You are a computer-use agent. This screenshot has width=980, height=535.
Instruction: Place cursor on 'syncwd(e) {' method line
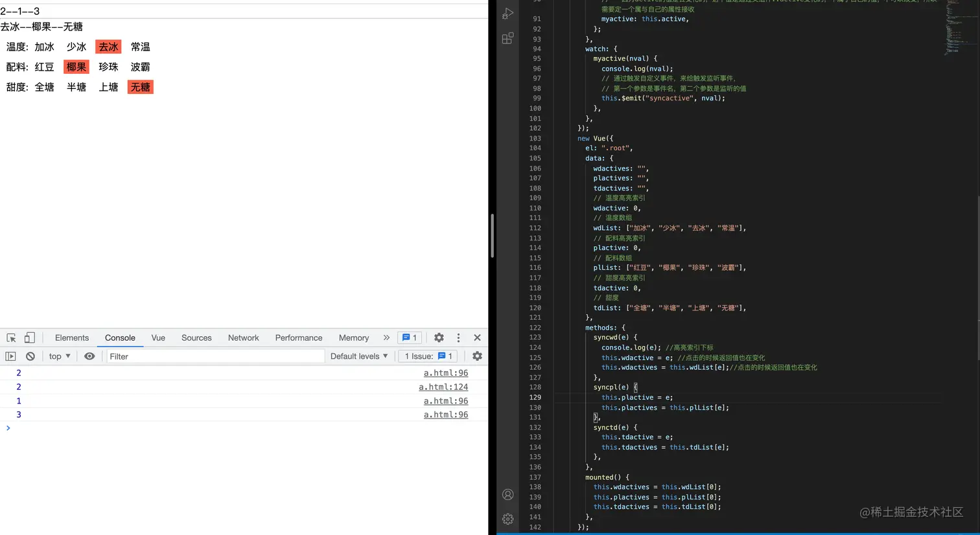click(x=615, y=337)
